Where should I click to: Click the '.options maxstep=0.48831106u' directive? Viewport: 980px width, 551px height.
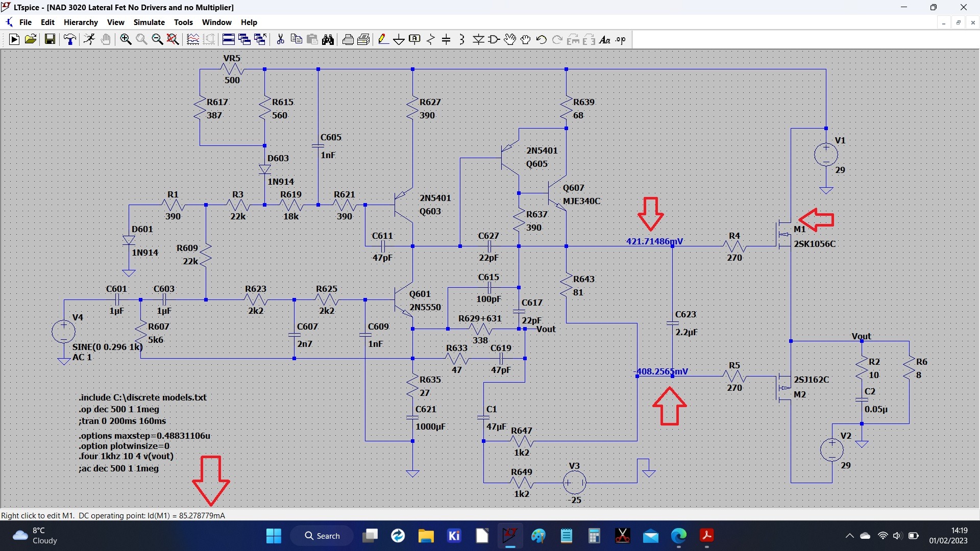pyautogui.click(x=144, y=436)
